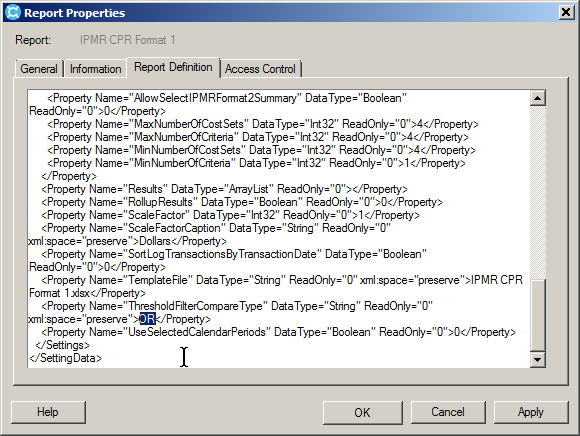Viewport: 580px width, 436px height.
Task: Confirm changes with the OK button
Action: pos(362,412)
